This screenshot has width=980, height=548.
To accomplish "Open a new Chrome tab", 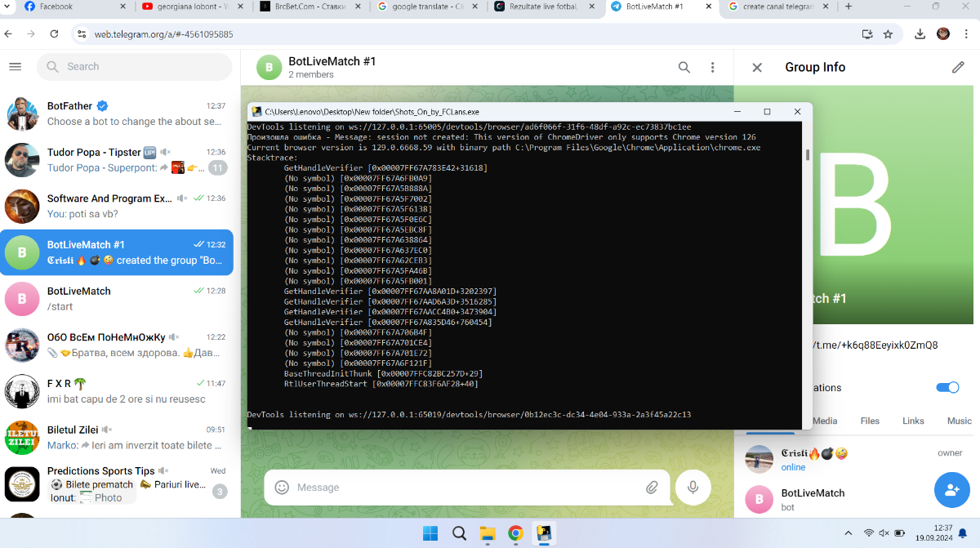I will click(849, 7).
